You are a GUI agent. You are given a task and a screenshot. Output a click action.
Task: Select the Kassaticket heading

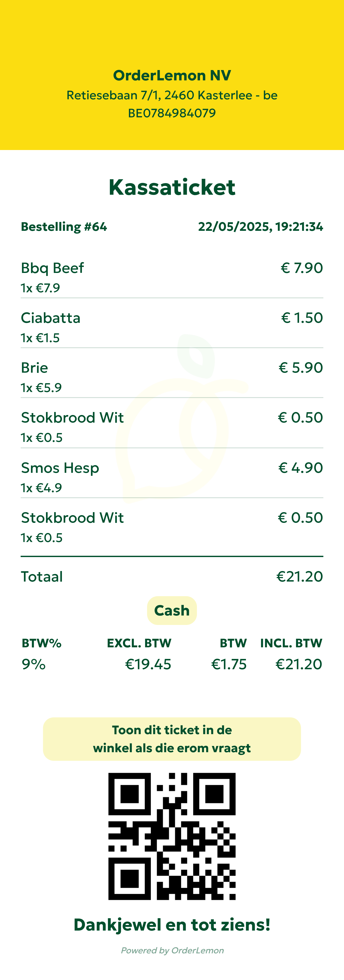point(172,187)
